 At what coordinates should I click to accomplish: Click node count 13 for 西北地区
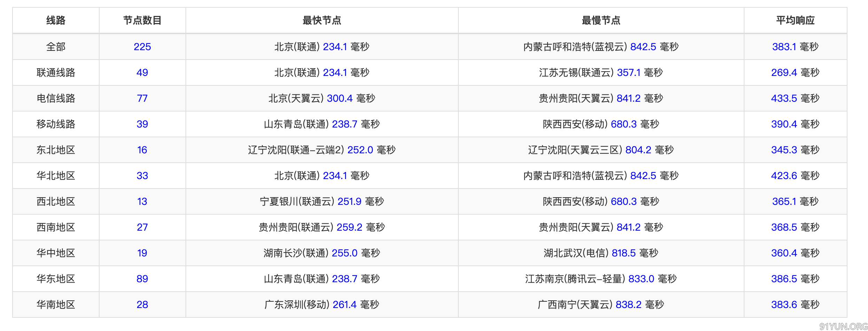(x=142, y=201)
